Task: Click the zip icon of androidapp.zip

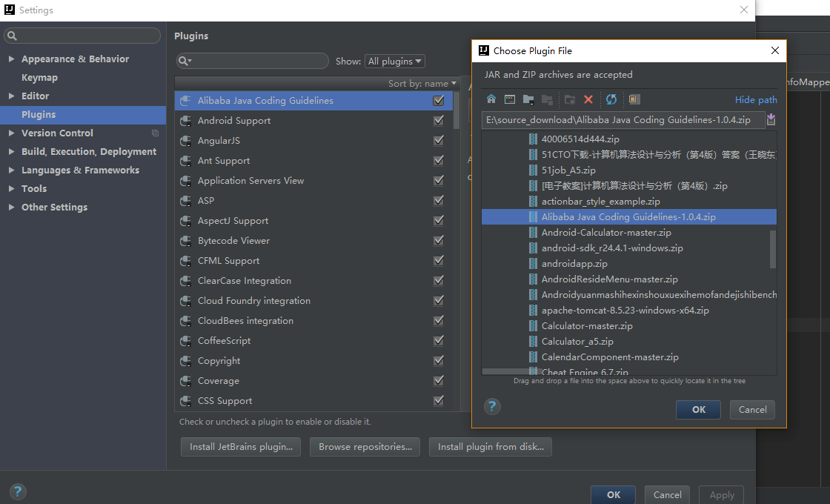Action: [x=533, y=264]
